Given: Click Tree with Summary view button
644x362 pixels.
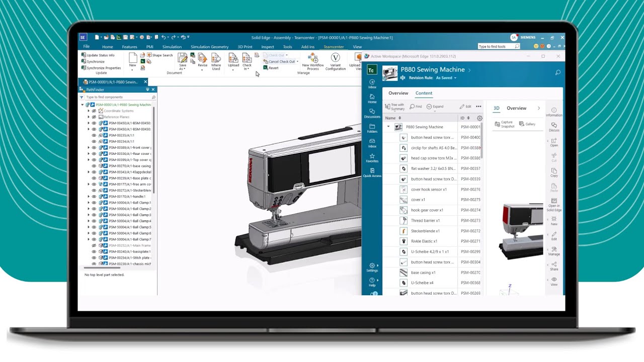Looking at the screenshot, I should pyautogui.click(x=394, y=107).
